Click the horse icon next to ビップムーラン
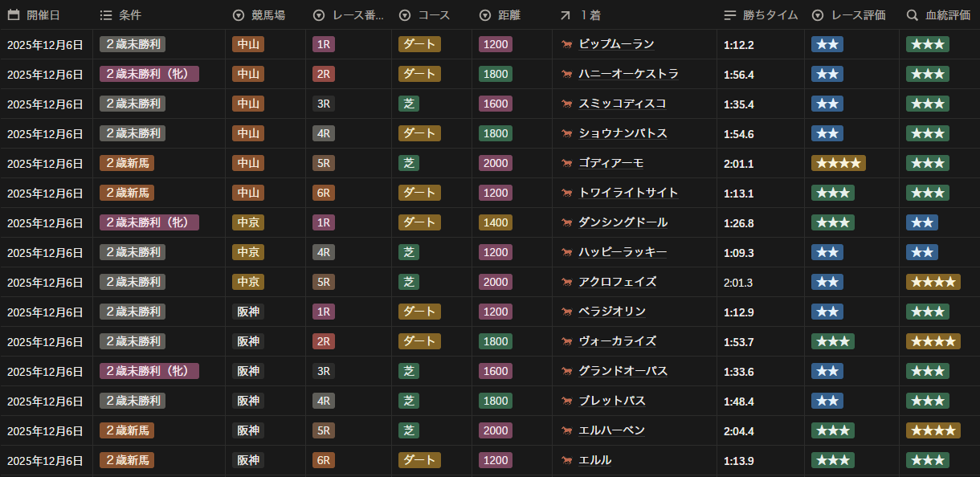 [x=567, y=45]
